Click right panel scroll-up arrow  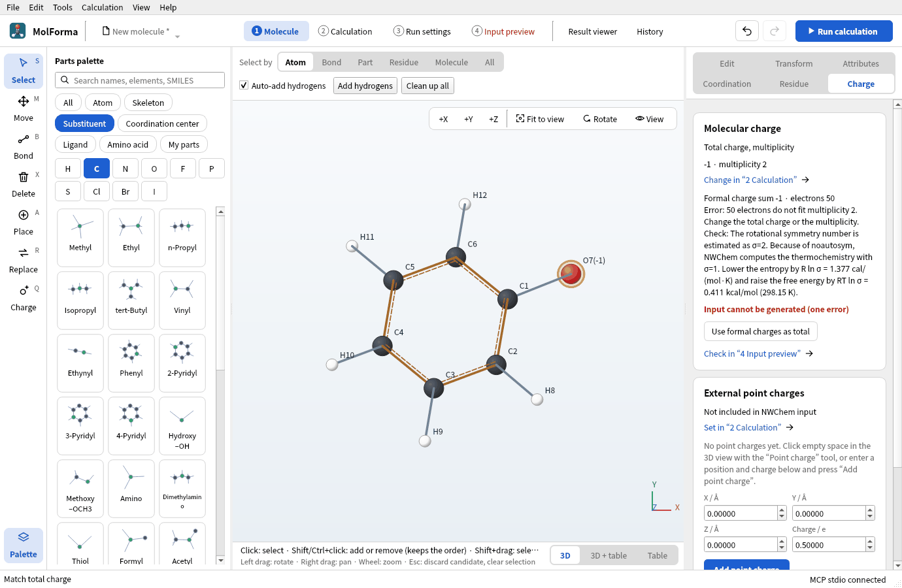coord(897,104)
